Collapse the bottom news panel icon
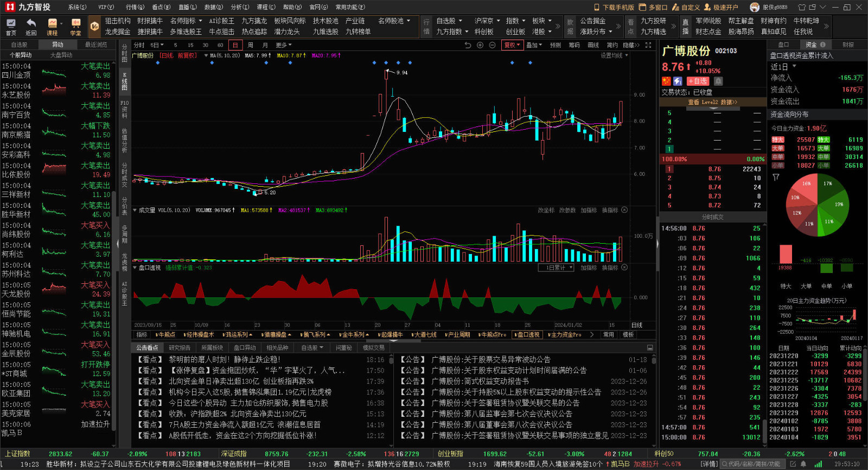Screen dimensions: 868x470 [650, 347]
